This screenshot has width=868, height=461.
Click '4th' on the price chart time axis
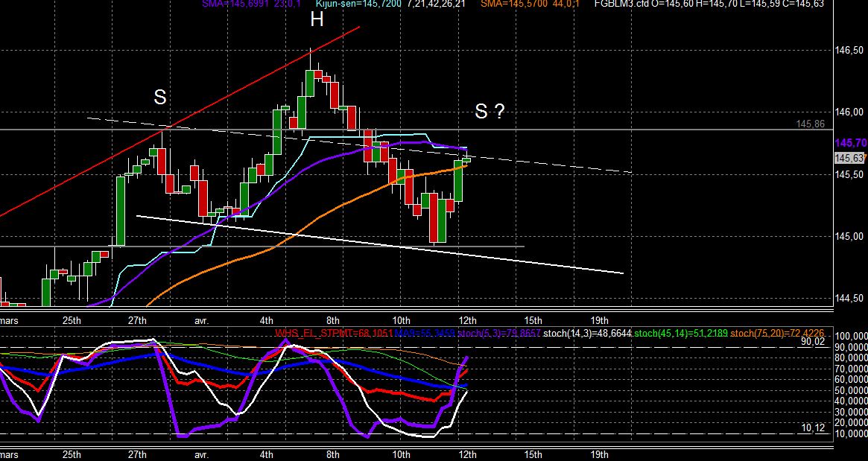[267, 320]
